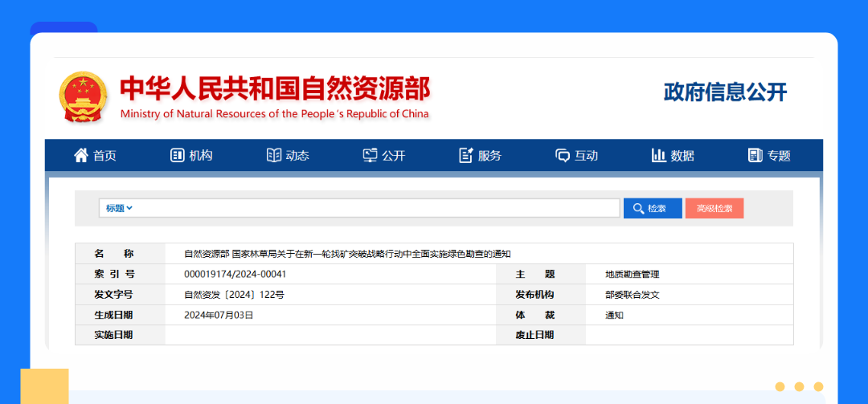The height and width of the screenshot is (404, 868).
Task: Click the bar-chart icon beside 数据
Action: pos(659,156)
